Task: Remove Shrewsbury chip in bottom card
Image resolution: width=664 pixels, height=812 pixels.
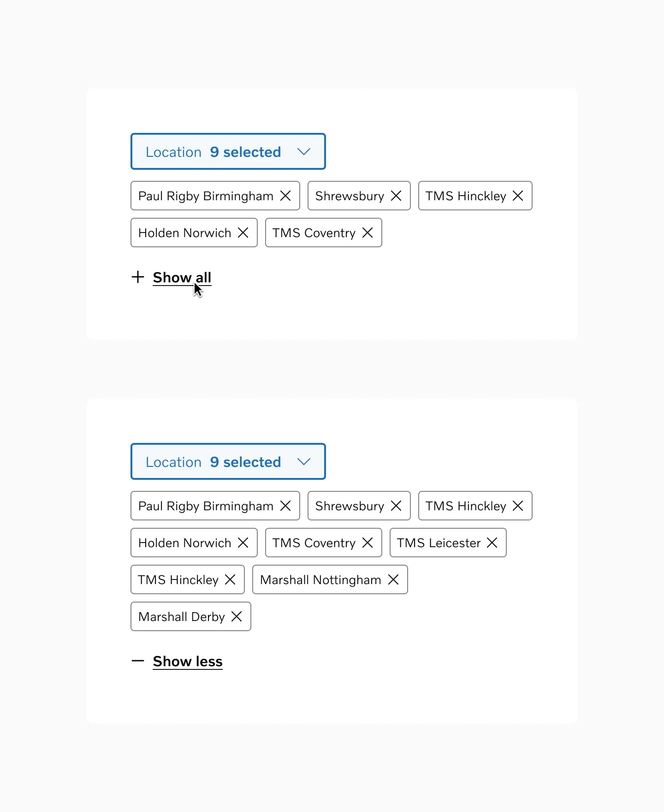Action: pyautogui.click(x=396, y=506)
